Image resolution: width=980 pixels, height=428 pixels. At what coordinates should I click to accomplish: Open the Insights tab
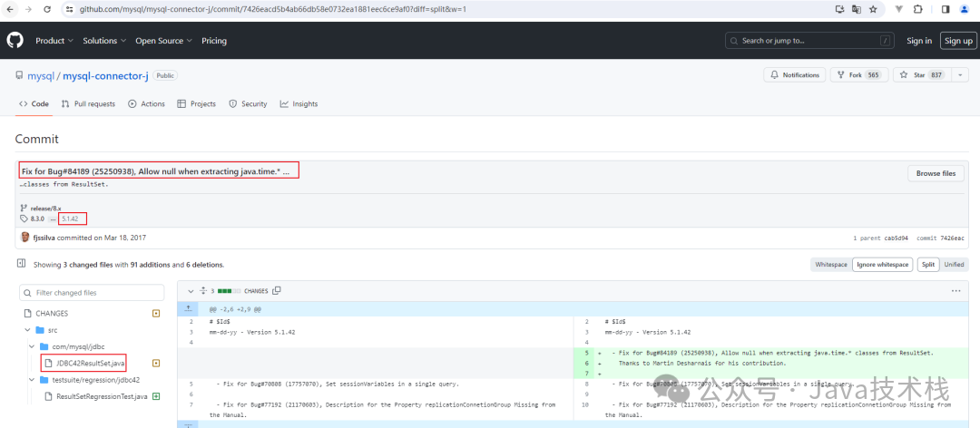(299, 103)
